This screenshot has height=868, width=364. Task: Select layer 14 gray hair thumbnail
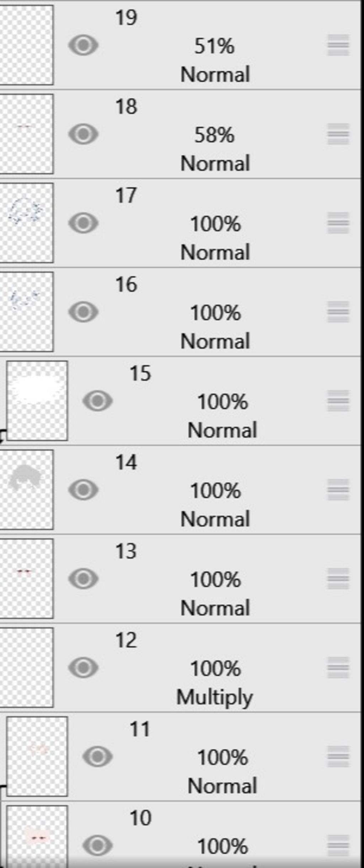click(26, 489)
